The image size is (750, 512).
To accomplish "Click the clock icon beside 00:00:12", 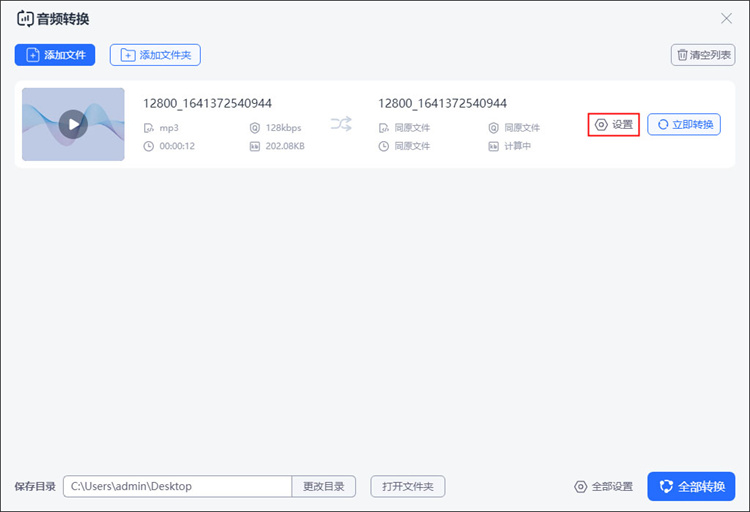I will (149, 146).
